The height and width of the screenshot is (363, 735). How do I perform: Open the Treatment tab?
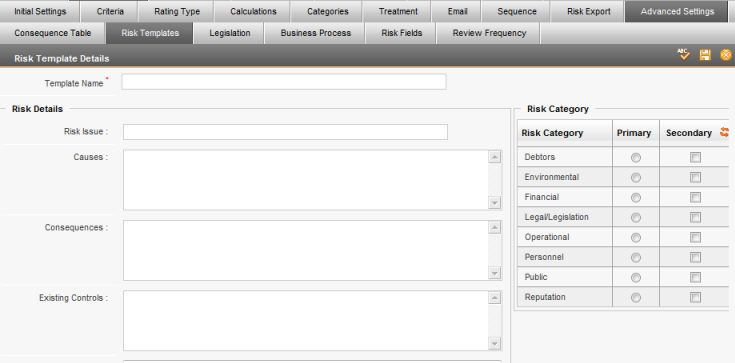(398, 11)
